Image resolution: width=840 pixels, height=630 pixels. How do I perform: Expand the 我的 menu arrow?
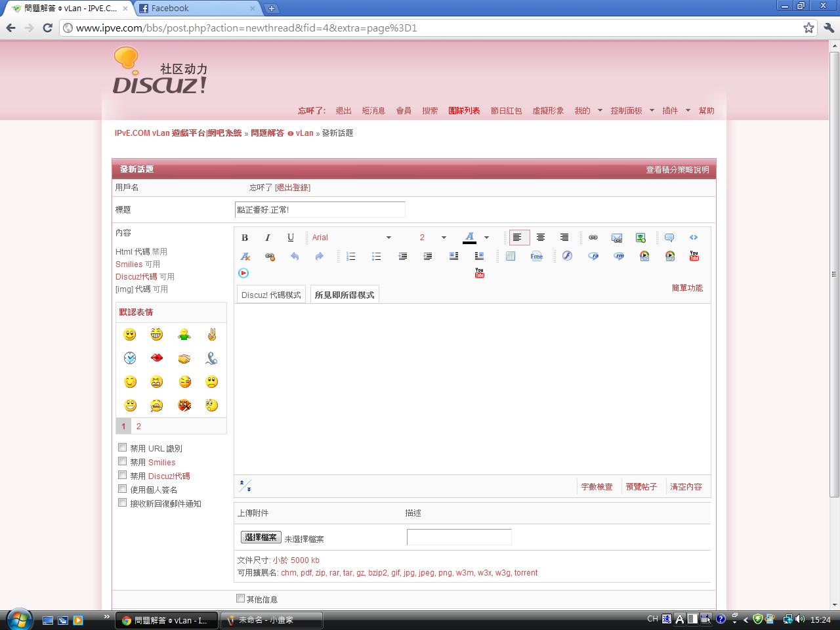pos(600,110)
